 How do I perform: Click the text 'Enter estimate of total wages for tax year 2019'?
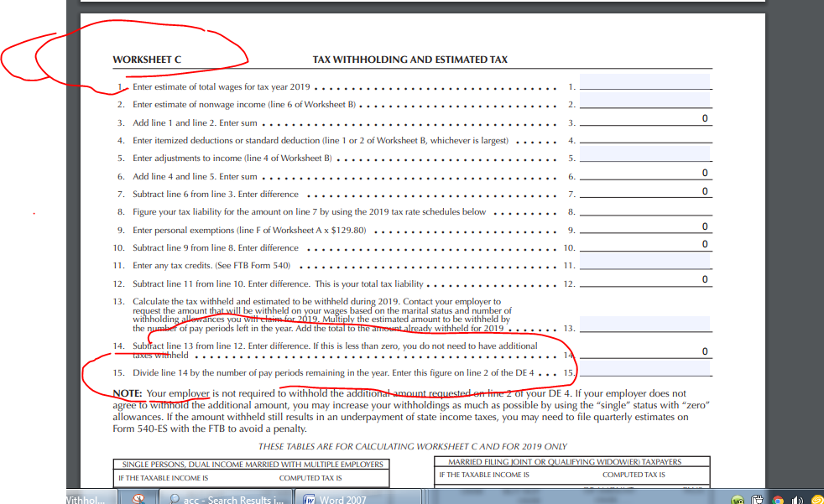(222, 86)
